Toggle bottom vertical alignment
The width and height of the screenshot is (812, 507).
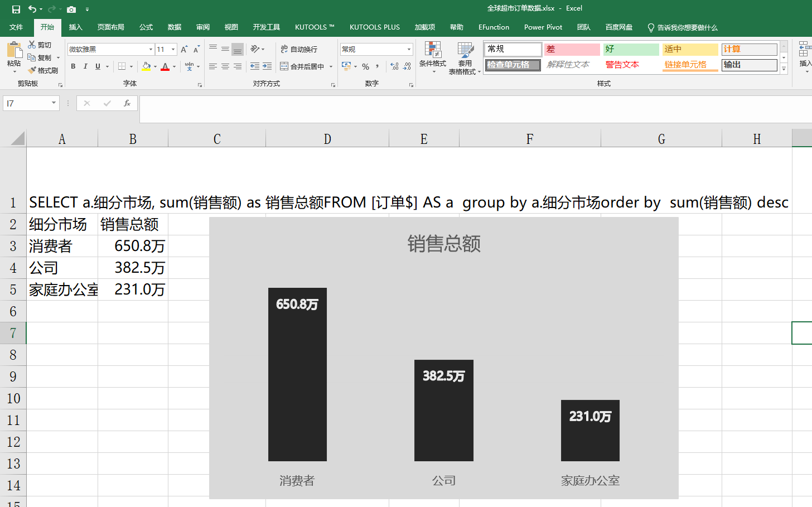[238, 49]
